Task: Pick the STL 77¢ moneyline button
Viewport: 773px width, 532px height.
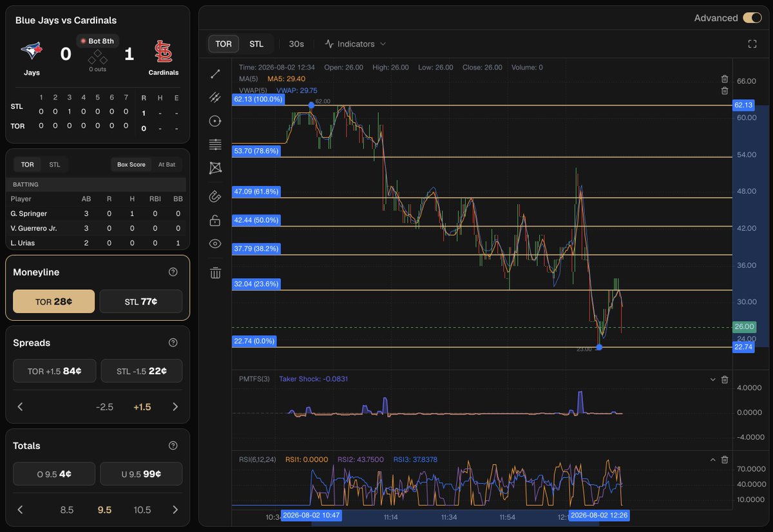Action: tap(141, 301)
